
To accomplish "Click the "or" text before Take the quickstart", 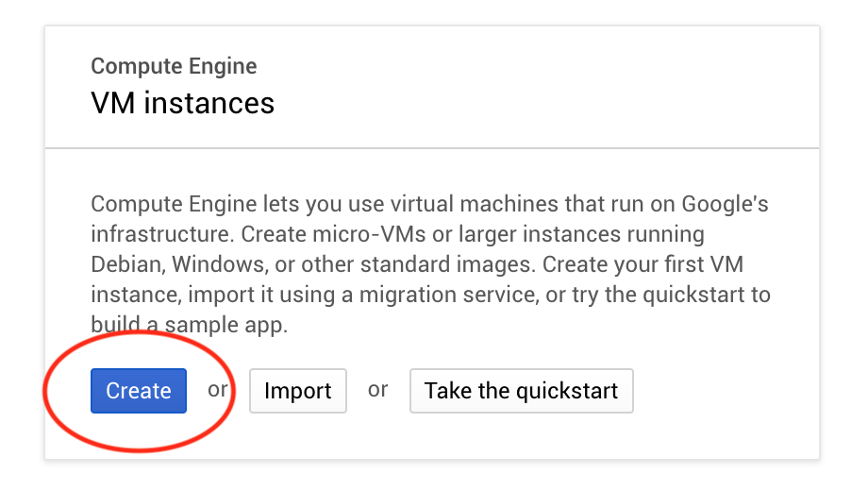I will tap(378, 390).
